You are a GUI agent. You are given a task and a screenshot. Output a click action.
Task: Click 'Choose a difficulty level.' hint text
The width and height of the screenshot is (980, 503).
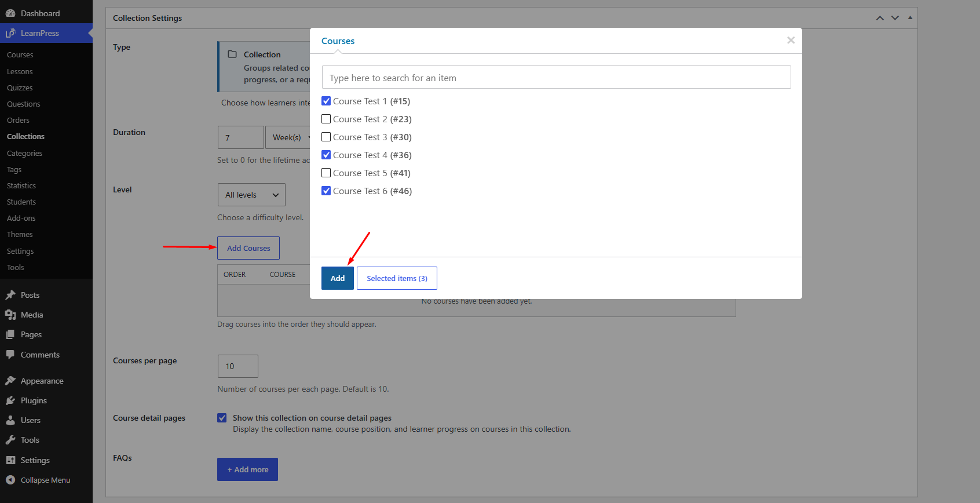pos(260,217)
